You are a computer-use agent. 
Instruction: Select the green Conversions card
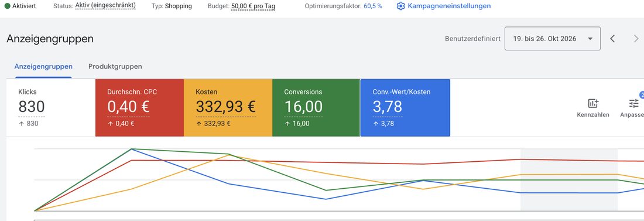click(x=316, y=107)
